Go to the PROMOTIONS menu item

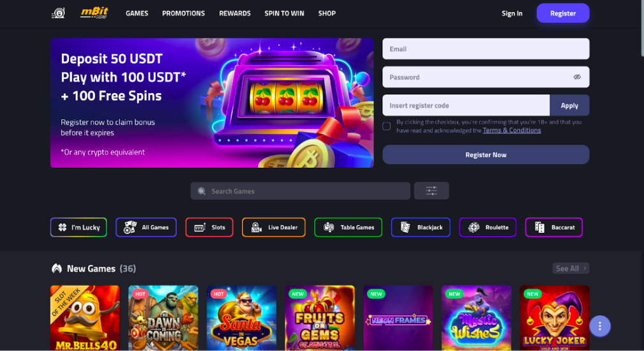point(183,13)
